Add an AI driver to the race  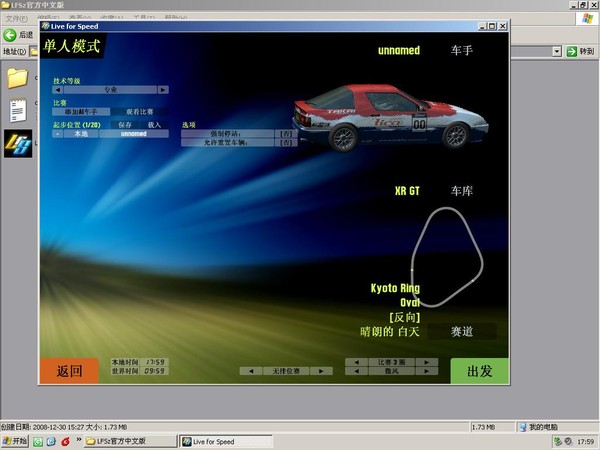tap(81, 112)
